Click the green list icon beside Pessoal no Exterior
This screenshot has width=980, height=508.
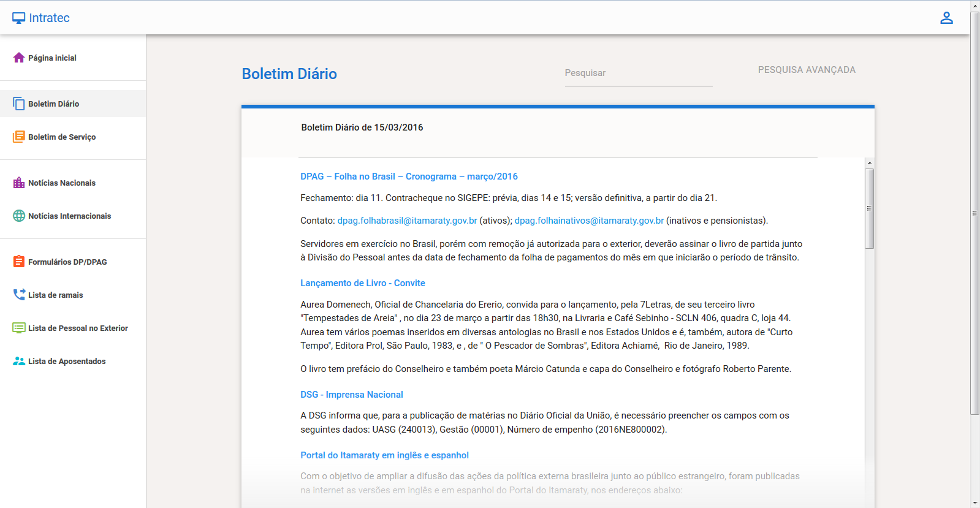click(x=19, y=328)
